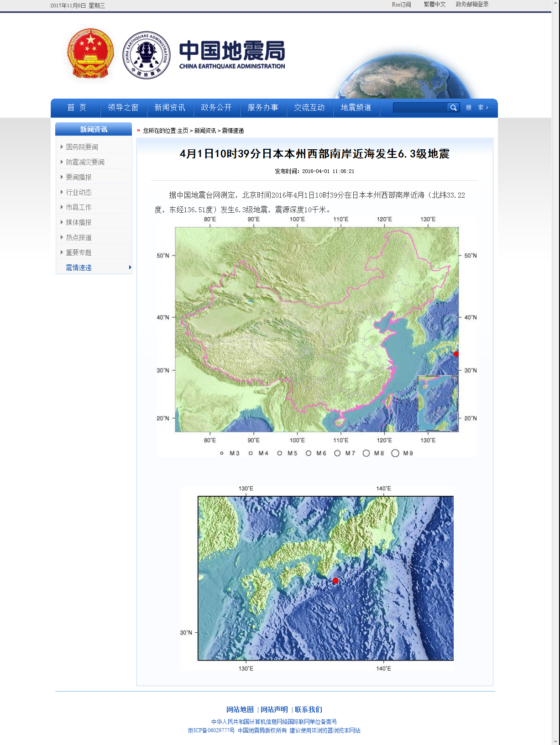Click the vertical scrollbar up arrow

coord(555,4)
